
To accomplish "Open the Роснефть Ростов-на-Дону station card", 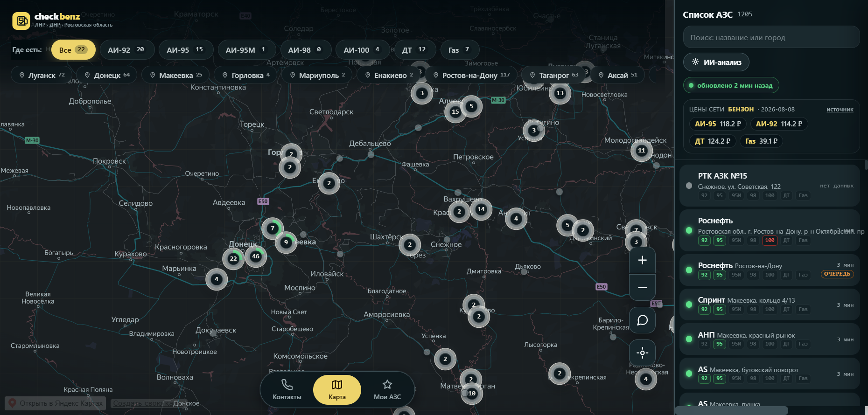I will click(770, 270).
